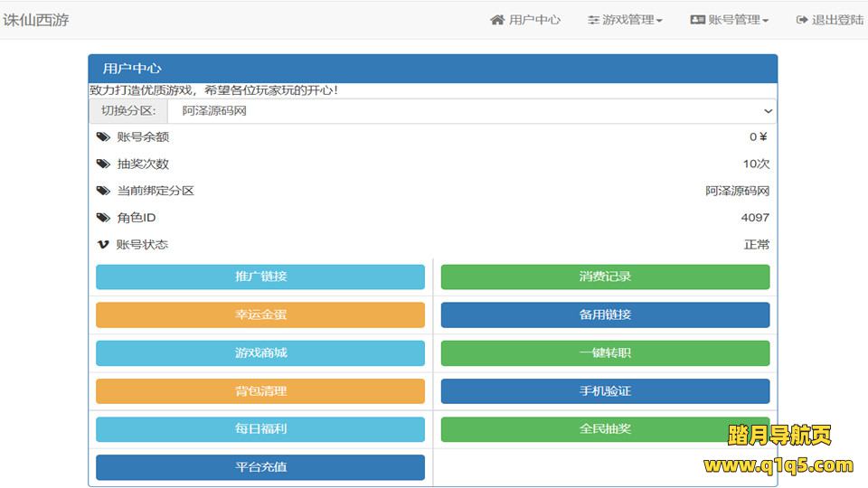Image resolution: width=868 pixels, height=488 pixels.
Task: Click the tag icon next to 抽奖次数
Action: point(103,164)
